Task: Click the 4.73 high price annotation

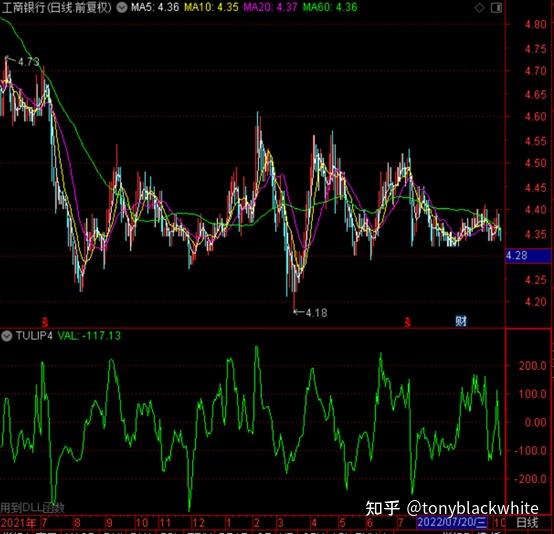Action: [29, 62]
